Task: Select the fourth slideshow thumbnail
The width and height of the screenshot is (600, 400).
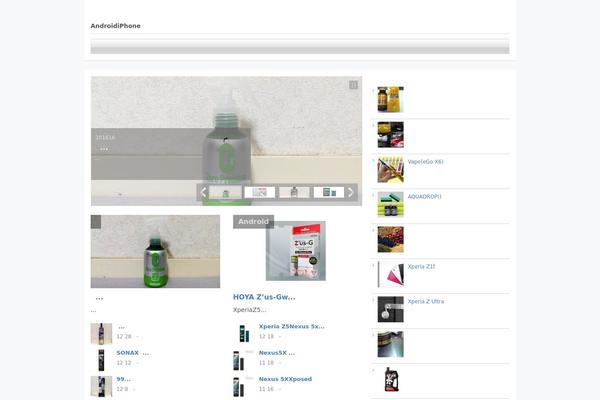Action: pyautogui.click(x=329, y=192)
